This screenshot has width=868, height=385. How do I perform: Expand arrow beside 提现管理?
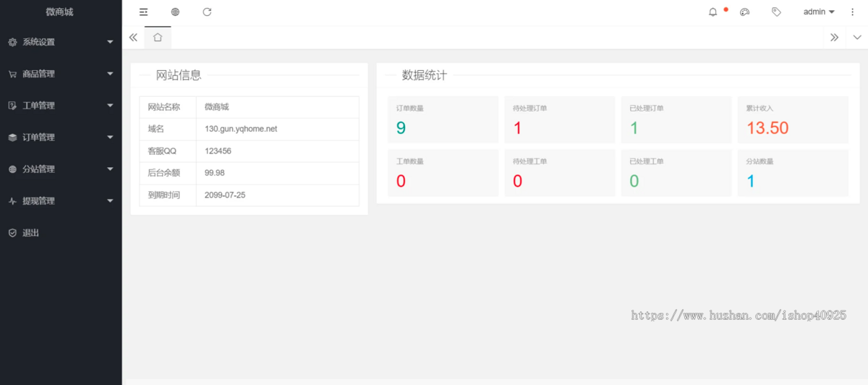(x=110, y=201)
